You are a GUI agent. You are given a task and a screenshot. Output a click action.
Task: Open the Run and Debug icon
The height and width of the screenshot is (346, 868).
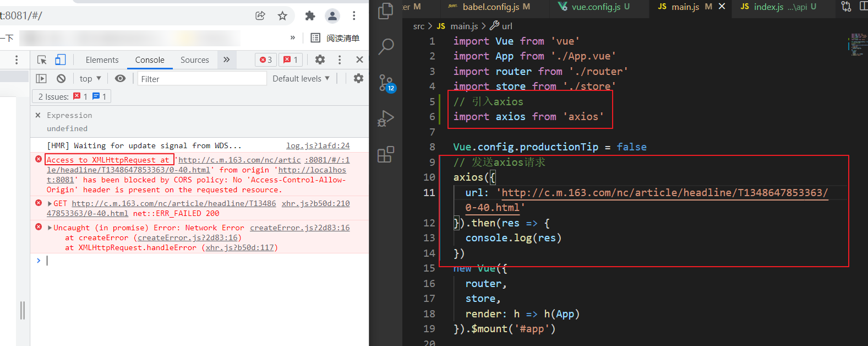coord(386,118)
